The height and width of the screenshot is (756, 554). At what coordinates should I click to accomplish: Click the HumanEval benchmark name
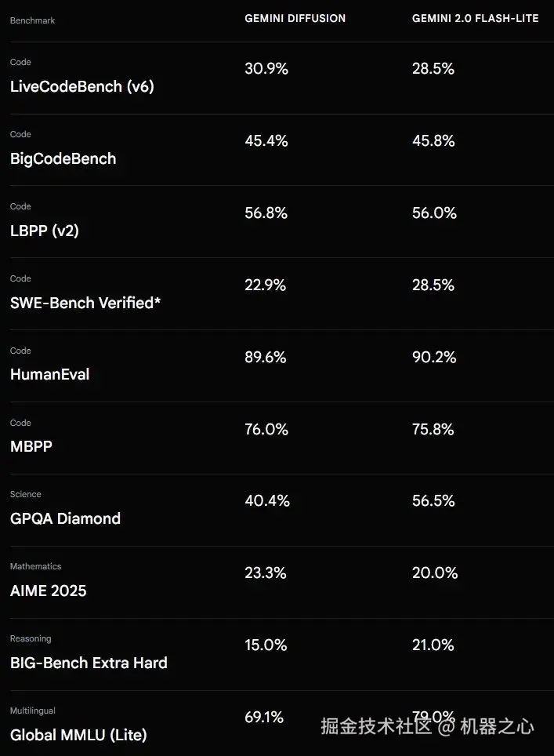click(49, 375)
